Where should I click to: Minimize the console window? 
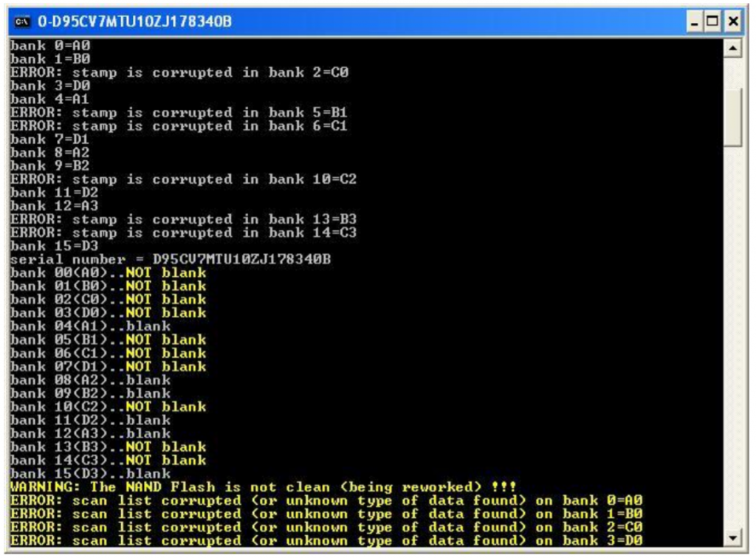(694, 22)
